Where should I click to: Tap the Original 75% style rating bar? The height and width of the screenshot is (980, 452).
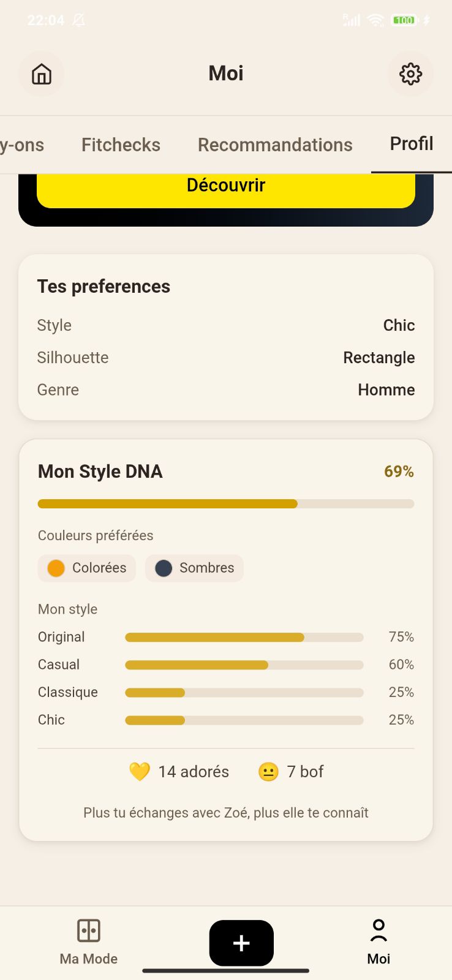point(244,637)
